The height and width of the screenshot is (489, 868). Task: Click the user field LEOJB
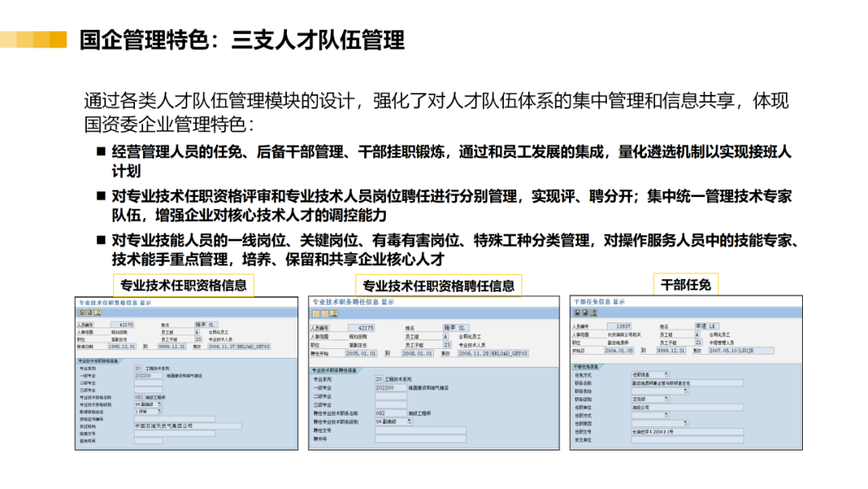756,351
